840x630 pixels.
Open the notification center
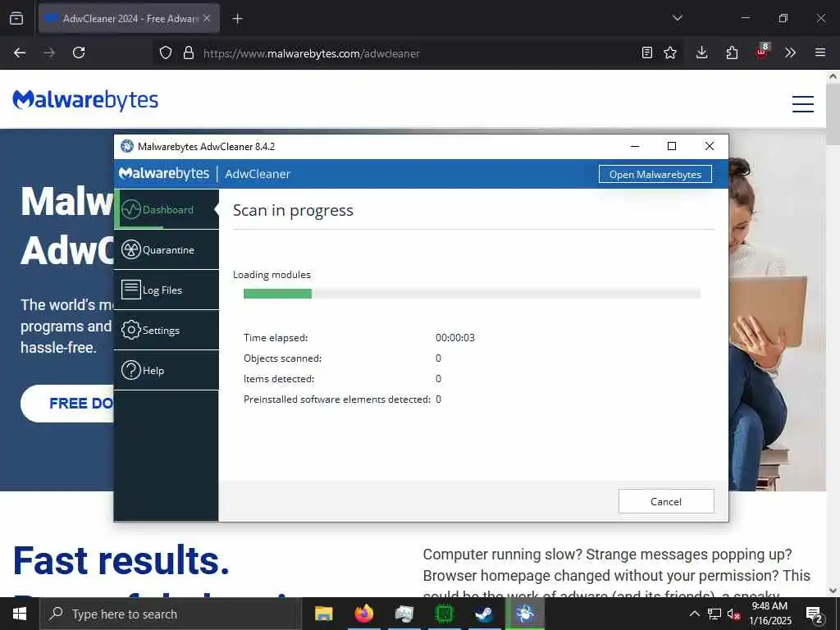815,614
